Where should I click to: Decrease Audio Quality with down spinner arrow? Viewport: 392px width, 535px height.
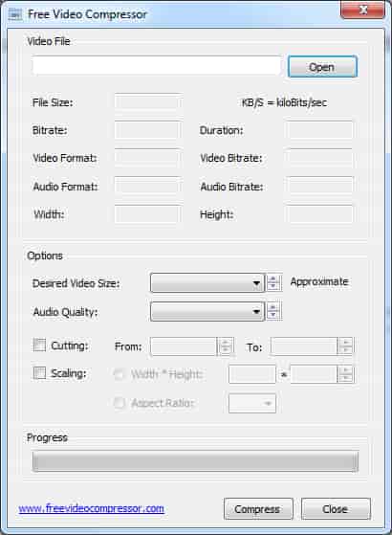click(272, 315)
